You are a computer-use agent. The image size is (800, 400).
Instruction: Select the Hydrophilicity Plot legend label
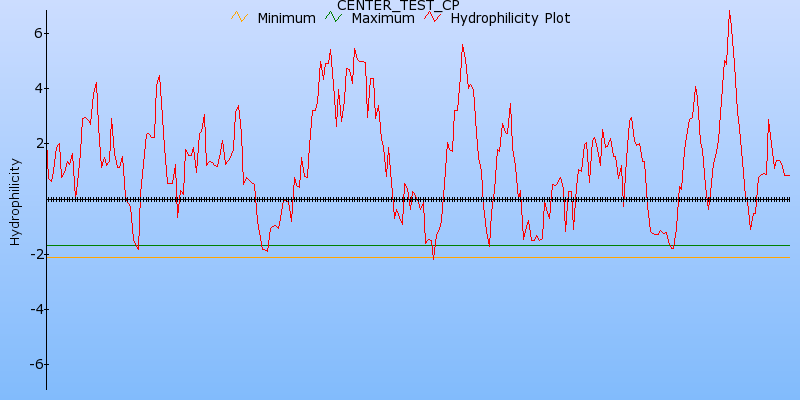pyautogui.click(x=510, y=18)
